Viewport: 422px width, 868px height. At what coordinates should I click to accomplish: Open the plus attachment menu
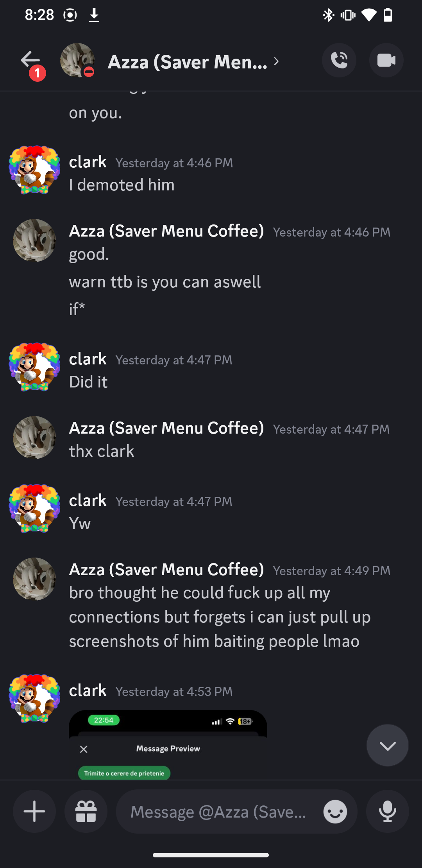tap(34, 811)
